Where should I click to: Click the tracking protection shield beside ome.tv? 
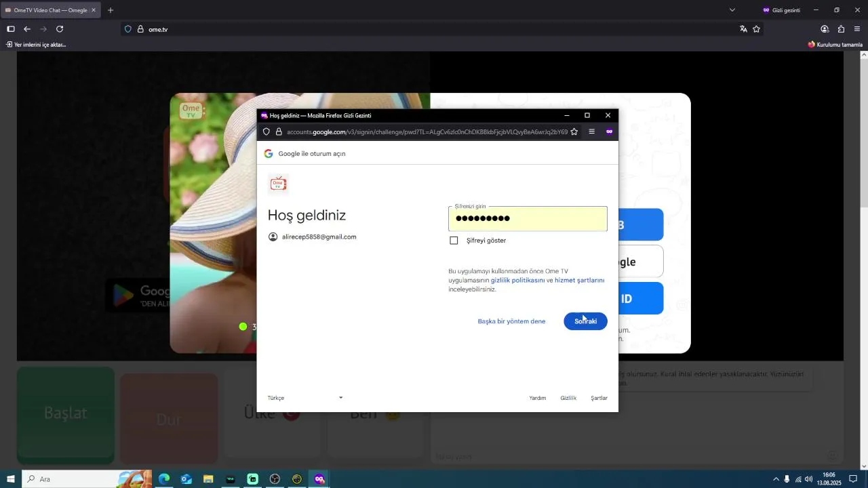click(x=128, y=29)
